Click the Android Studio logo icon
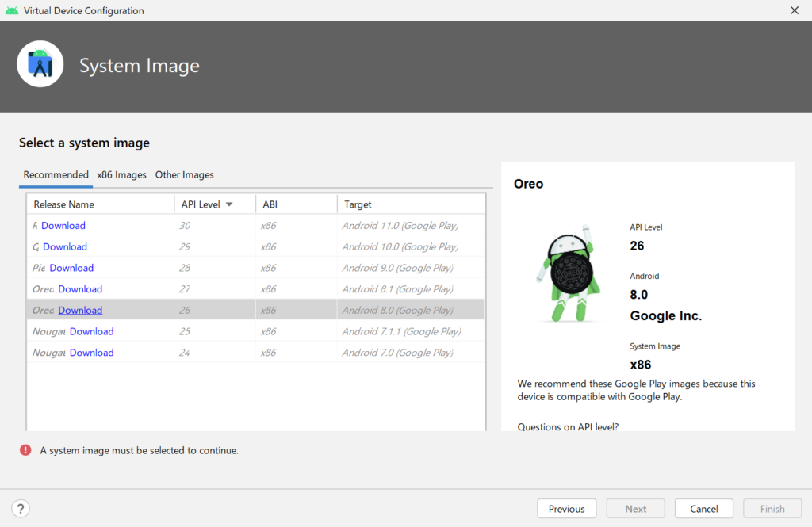This screenshot has height=527, width=812. (40, 64)
